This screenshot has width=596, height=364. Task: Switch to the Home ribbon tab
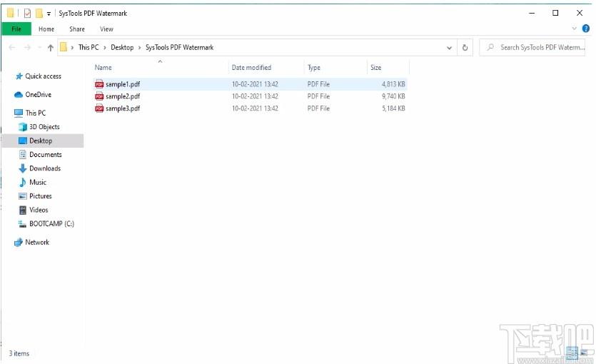click(46, 29)
